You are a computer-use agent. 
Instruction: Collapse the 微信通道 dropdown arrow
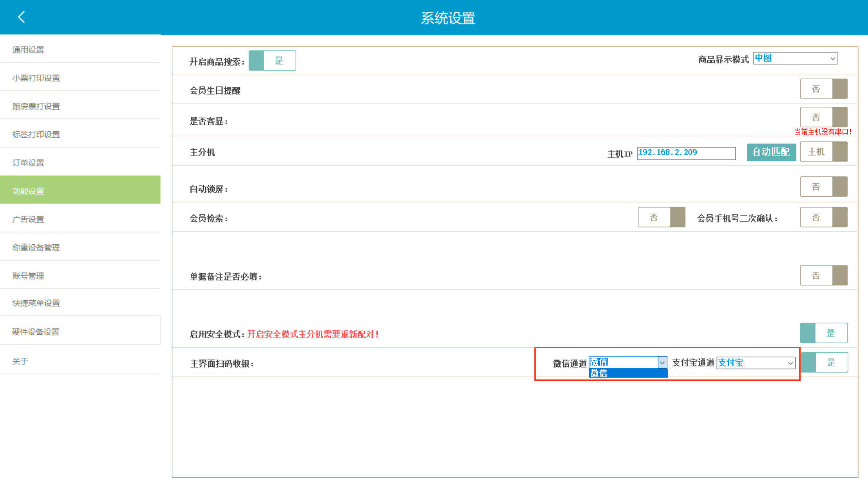pos(662,363)
